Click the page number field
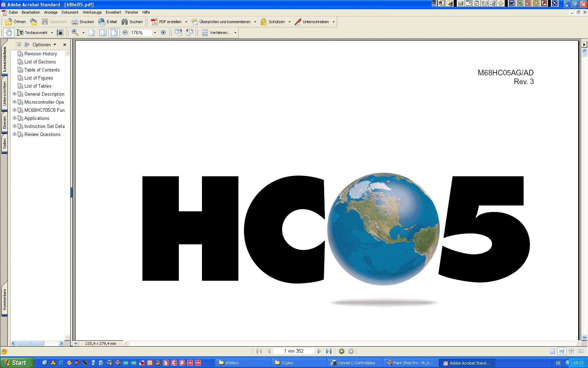 click(294, 351)
